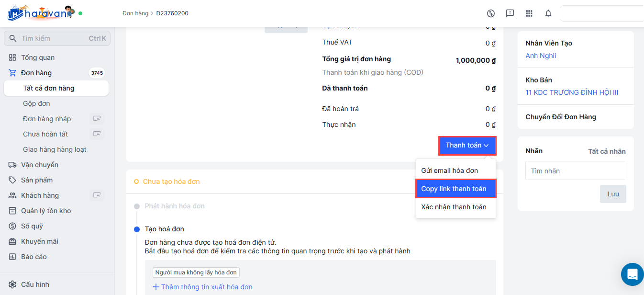Click the Khách hàng people icon
644x295 pixels.
12,195
